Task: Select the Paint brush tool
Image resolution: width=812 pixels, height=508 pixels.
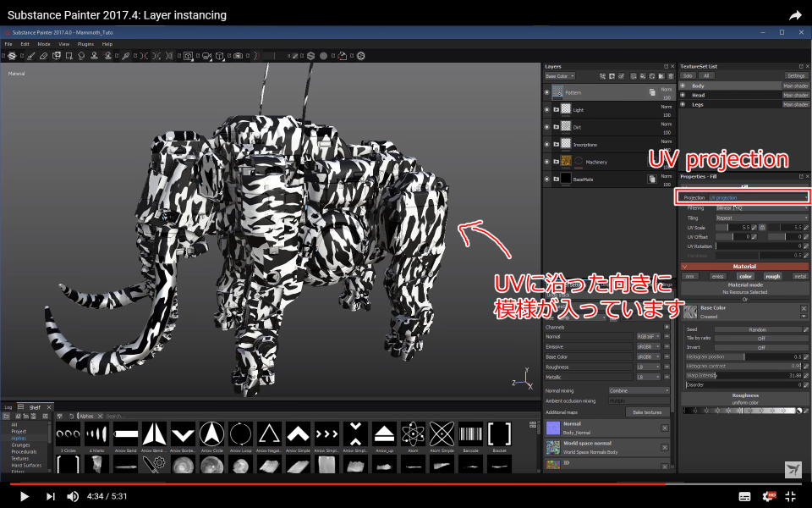Action: 31,56
